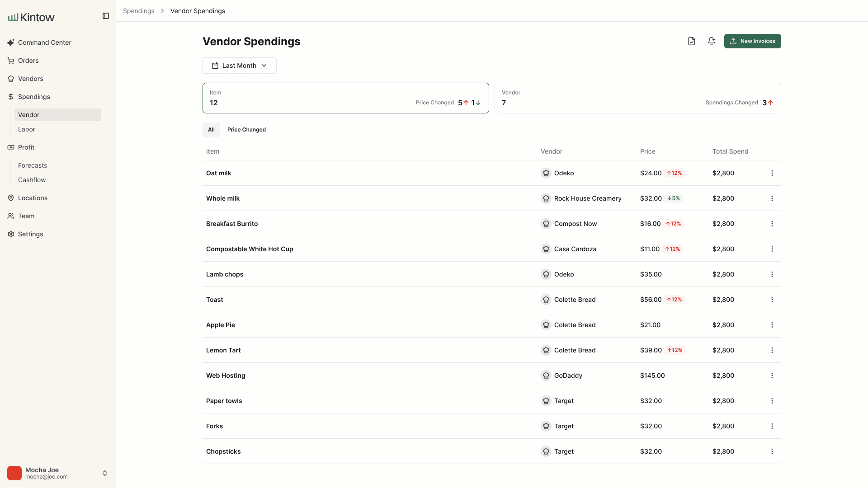Screen dimensions: 868x488
Task: Switch to the Price Changed tab
Action: click(x=246, y=130)
